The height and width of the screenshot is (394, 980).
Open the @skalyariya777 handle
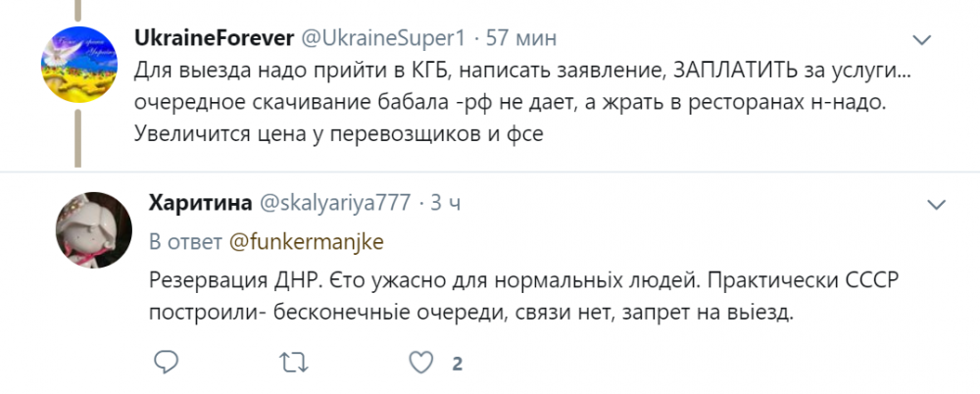coord(333,202)
